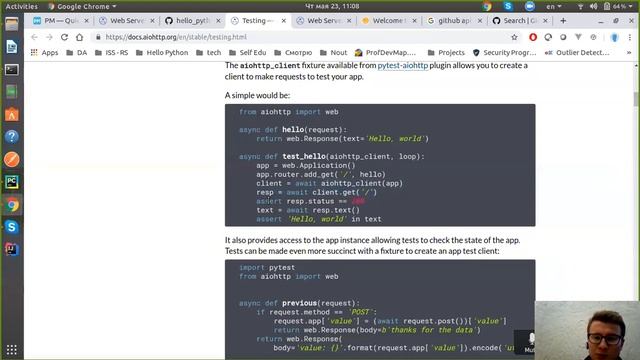Show all applications grid
640x360 pixels.
12,350
